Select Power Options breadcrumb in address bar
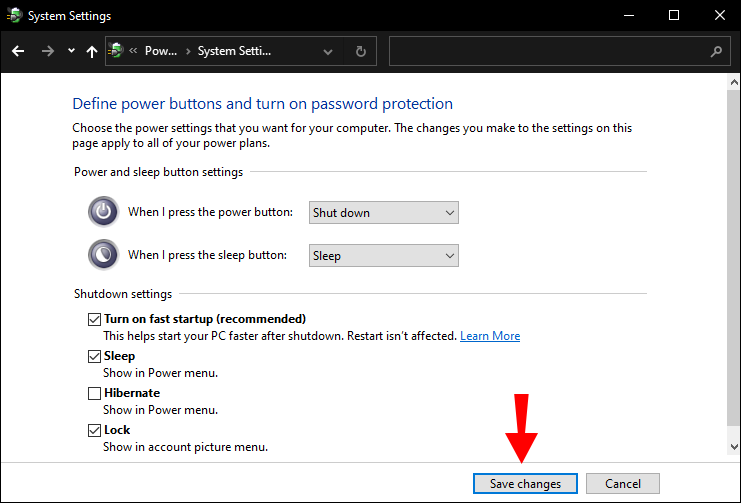This screenshot has width=741, height=503. (160, 51)
